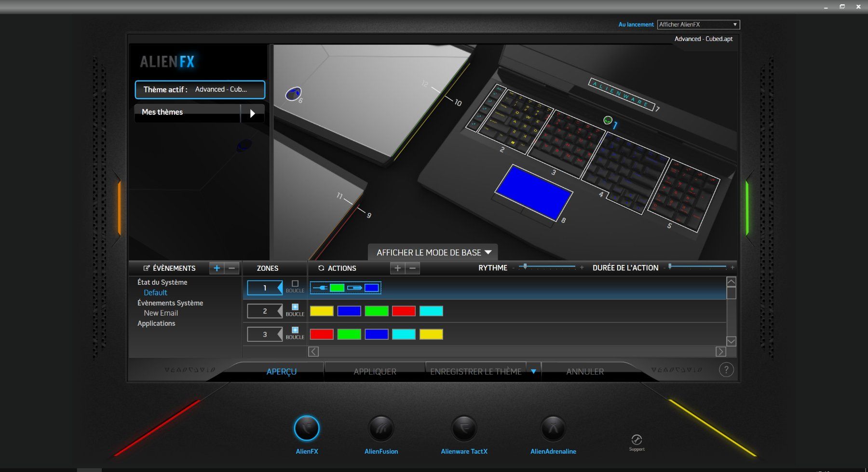868x472 pixels.
Task: Toggle the Boucle checkbox for zone 2
Action: (295, 307)
